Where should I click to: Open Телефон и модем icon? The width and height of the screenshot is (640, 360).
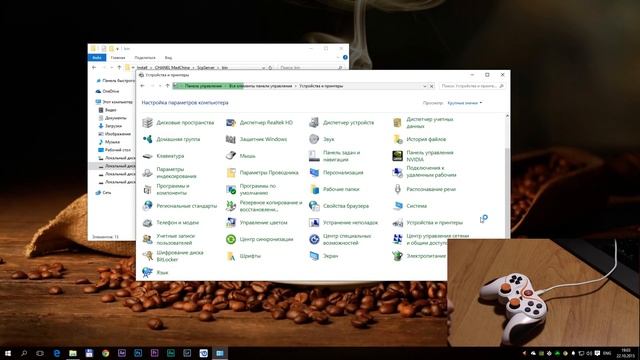point(147,222)
